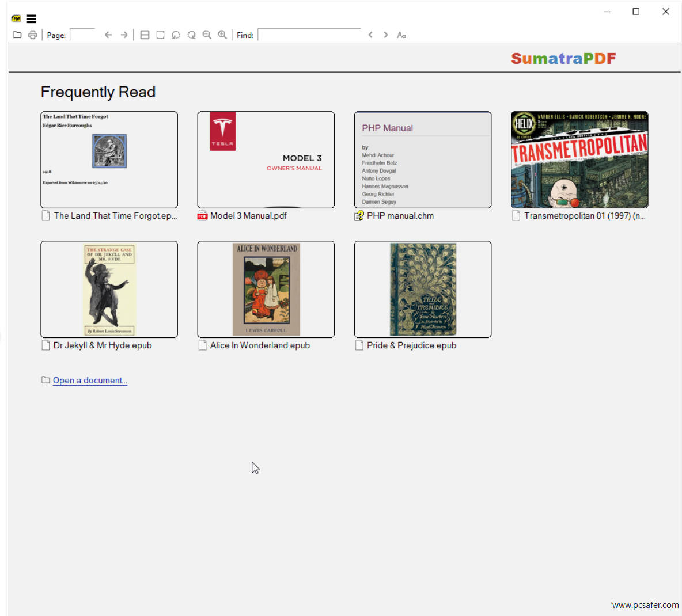Click the Pride & Prejudice.epub file name
This screenshot has width=682, height=616.
click(411, 345)
